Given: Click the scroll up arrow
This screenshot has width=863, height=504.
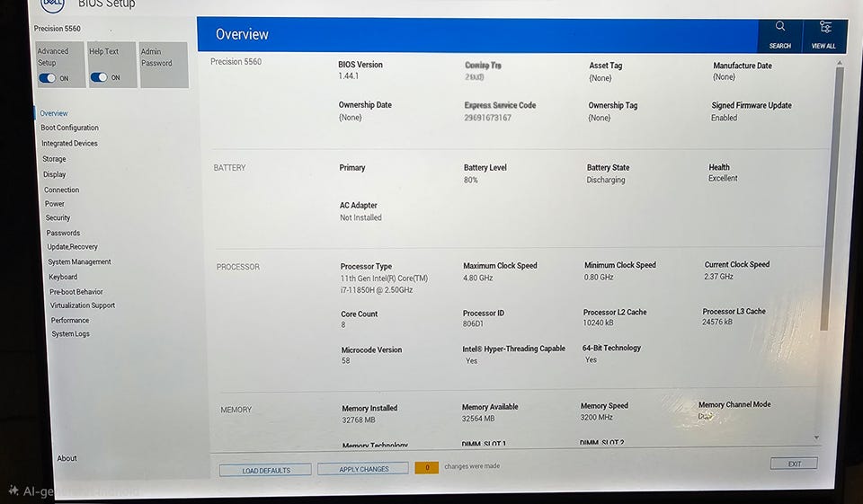Looking at the screenshot, I should coord(840,63).
